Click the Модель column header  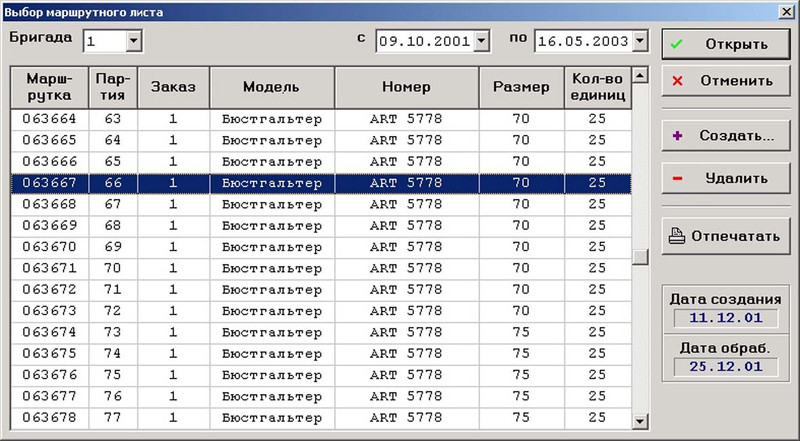click(271, 87)
